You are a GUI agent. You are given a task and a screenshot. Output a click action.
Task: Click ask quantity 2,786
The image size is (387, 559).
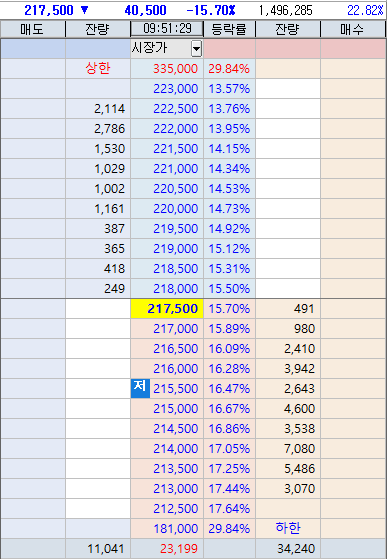(109, 128)
